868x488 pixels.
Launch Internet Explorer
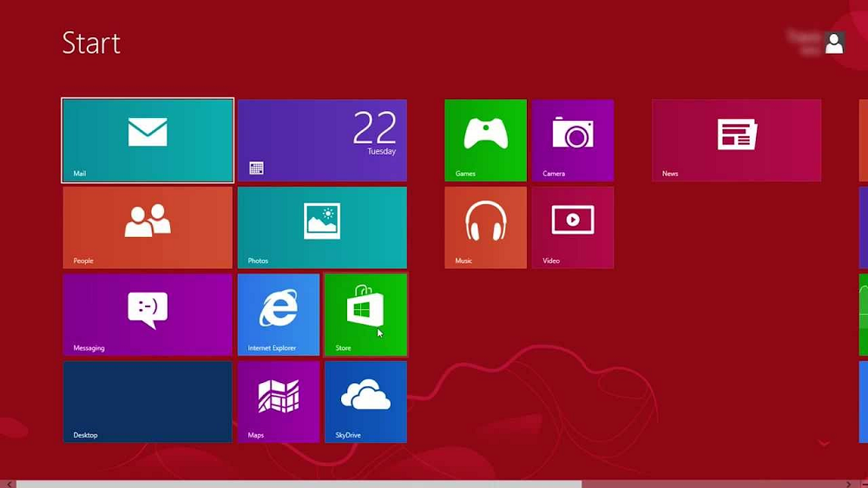pyautogui.click(x=279, y=314)
